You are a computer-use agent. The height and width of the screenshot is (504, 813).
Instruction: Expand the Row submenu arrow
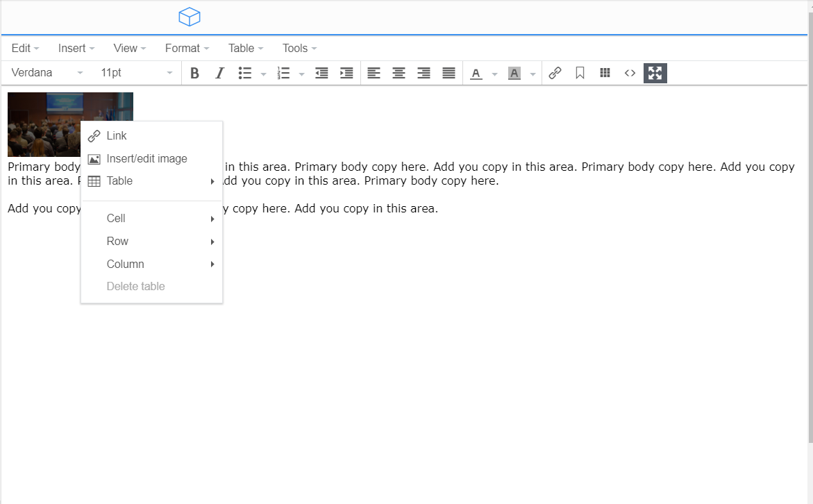tap(212, 242)
